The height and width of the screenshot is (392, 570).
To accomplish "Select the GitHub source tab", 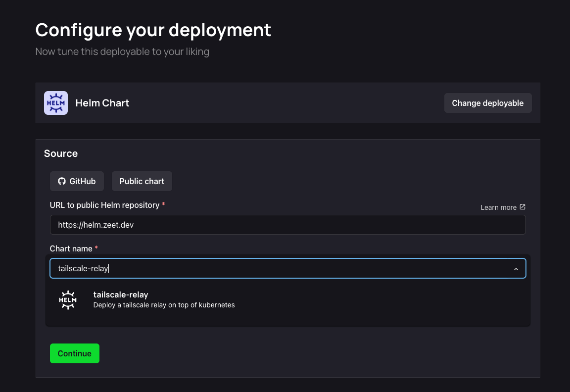I will point(77,181).
